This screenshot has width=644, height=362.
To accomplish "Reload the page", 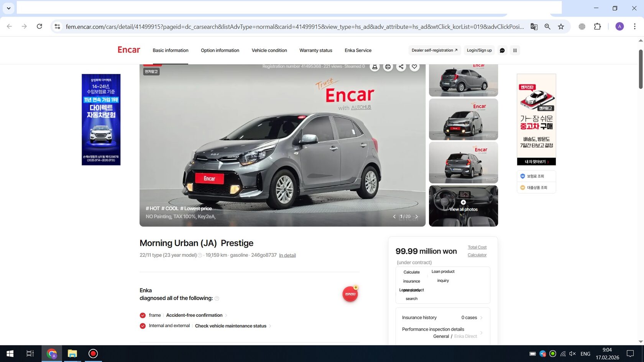I will (x=39, y=26).
